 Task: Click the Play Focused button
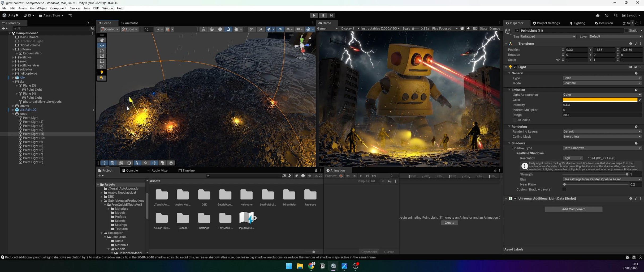point(445,28)
